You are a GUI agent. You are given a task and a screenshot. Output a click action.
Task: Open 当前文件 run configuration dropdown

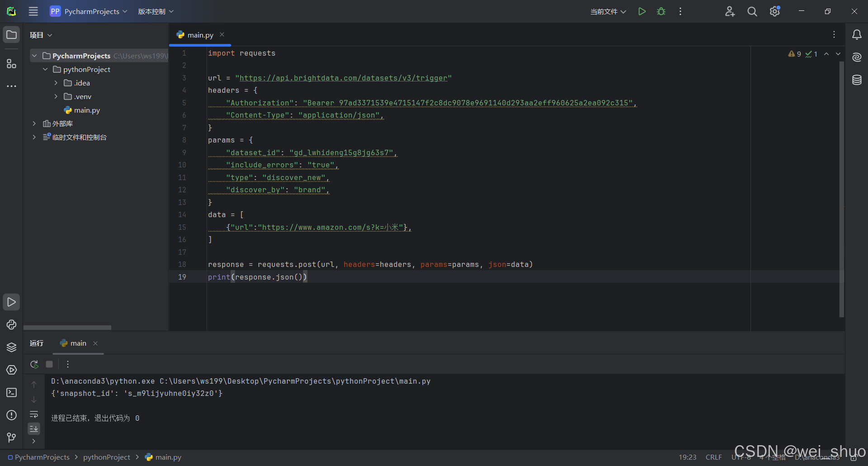tap(608, 11)
